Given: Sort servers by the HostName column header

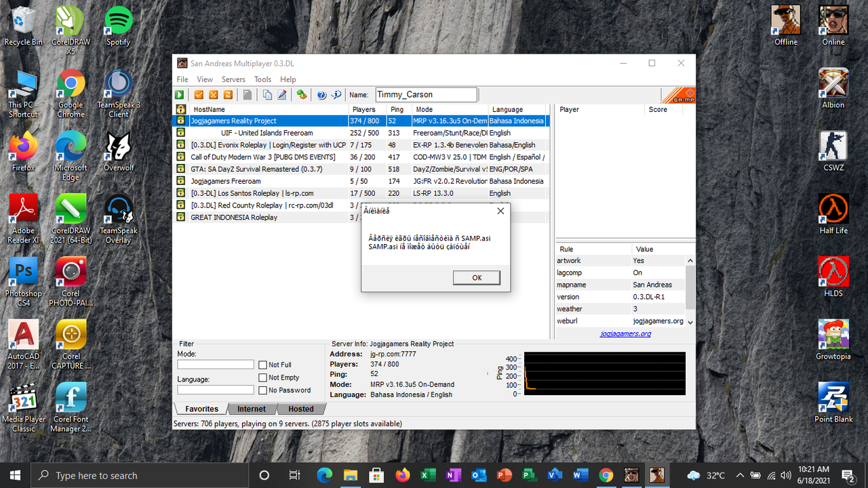Looking at the screenshot, I should 268,109.
